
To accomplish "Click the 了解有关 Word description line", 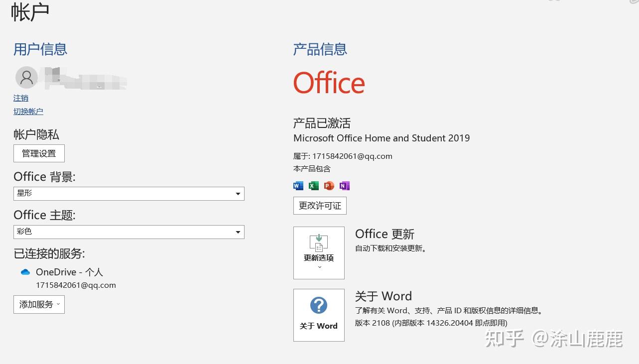I will coord(449,311).
